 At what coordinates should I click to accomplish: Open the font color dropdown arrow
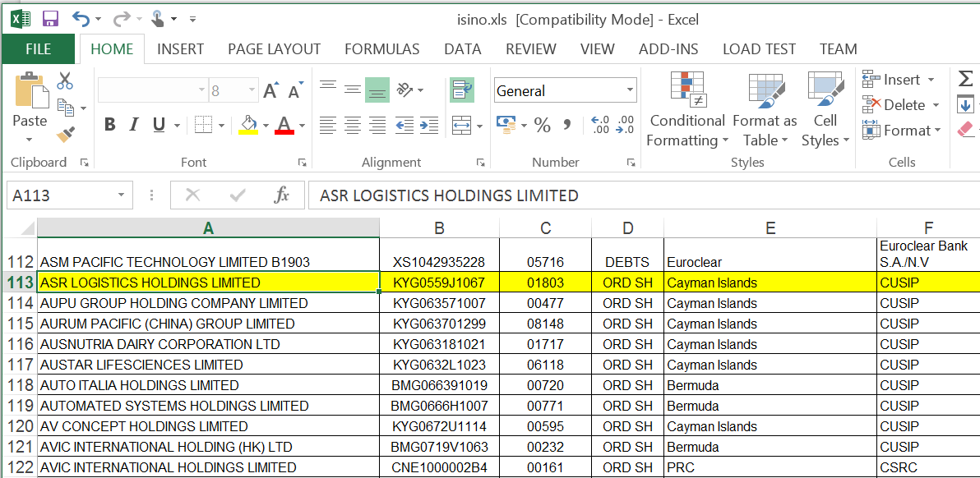[x=302, y=126]
